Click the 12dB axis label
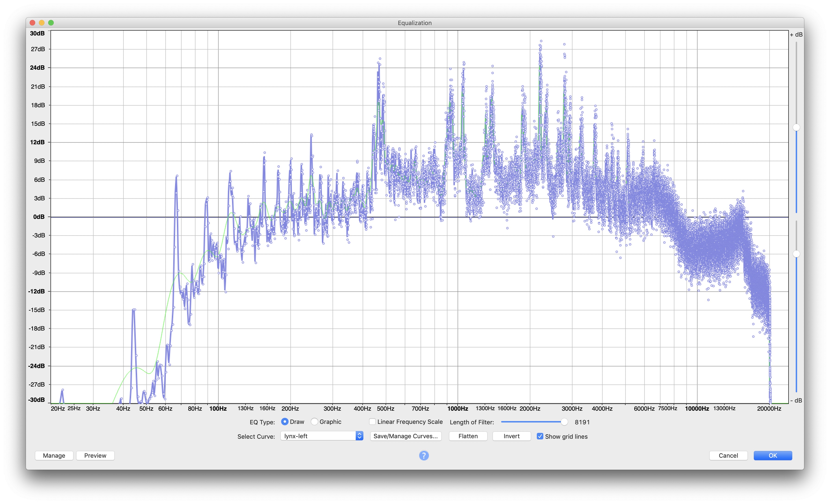The height and width of the screenshot is (504, 830). (x=37, y=142)
